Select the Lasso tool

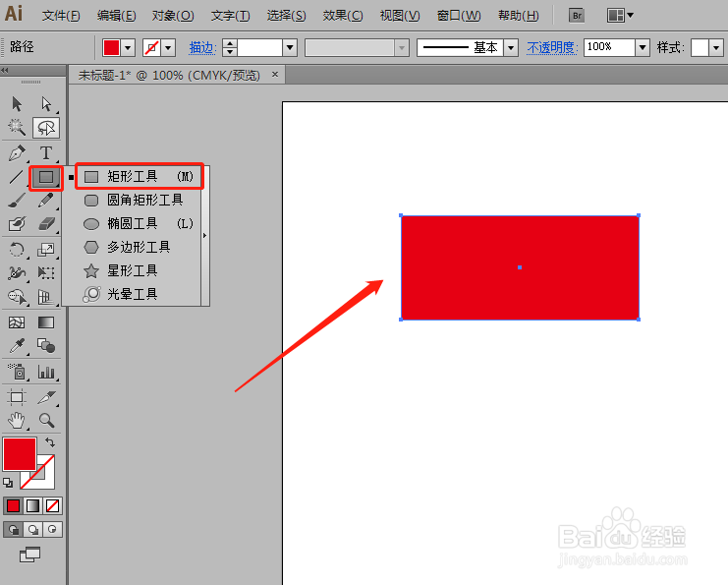click(46, 128)
